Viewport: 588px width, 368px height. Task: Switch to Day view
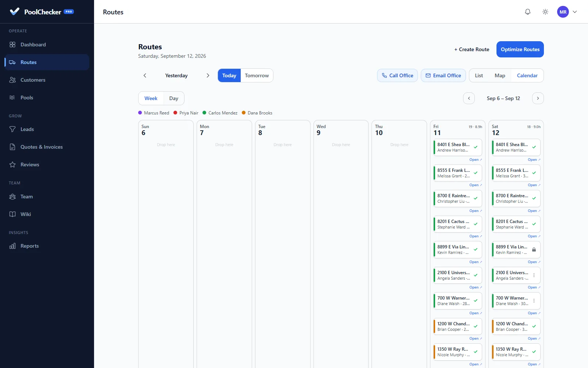tap(174, 98)
